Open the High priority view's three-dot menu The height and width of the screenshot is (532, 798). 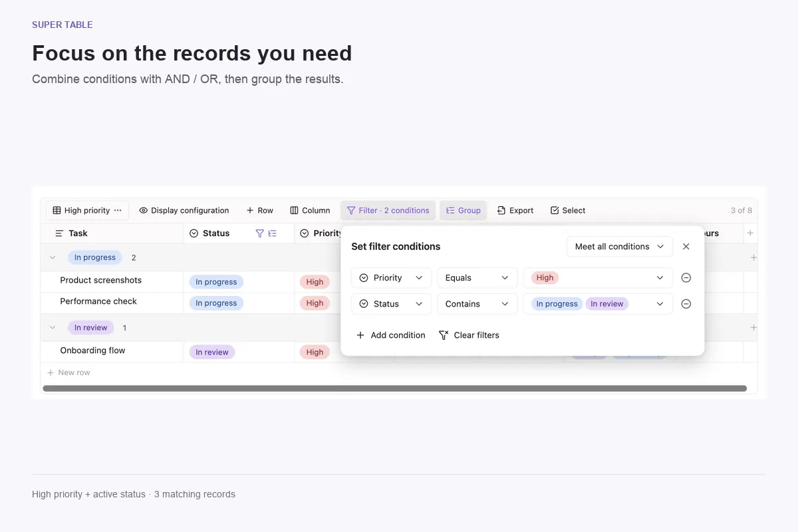[118, 210]
